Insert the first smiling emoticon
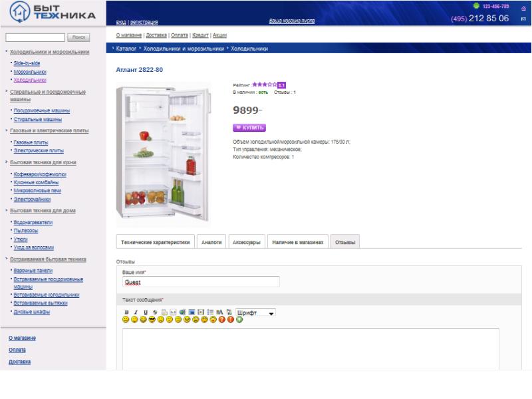Screen dimensions: 532x399 point(126,320)
